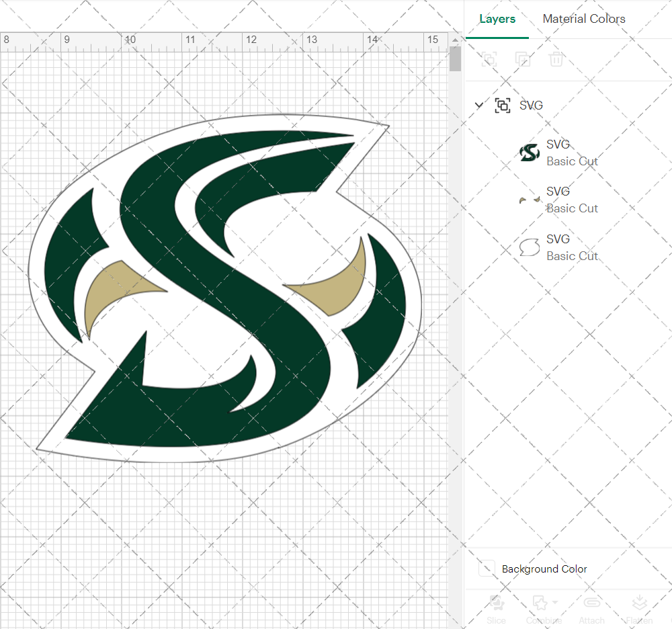The width and height of the screenshot is (672, 629).
Task: Click the Combine tool icon
Action: (x=540, y=602)
